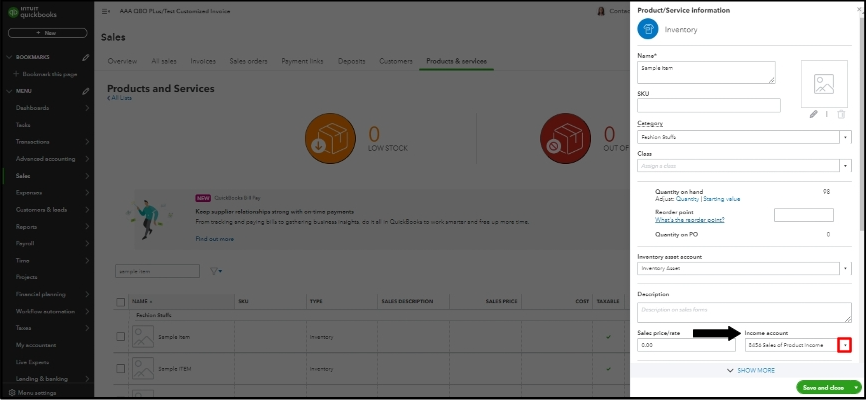866x400 pixels.
Task: Open the Category dropdown arrow
Action: pos(846,137)
